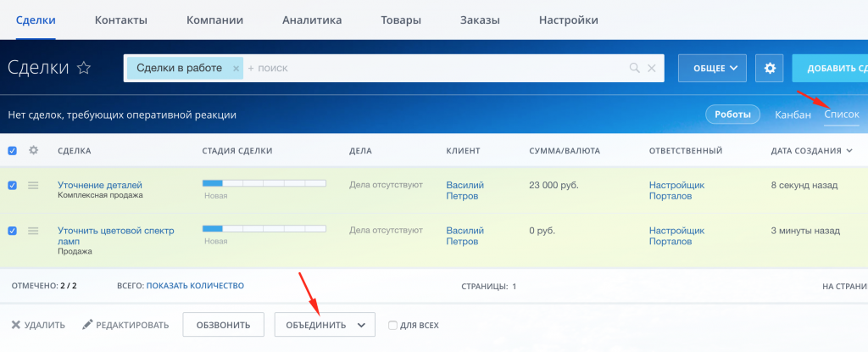Open row menu for 'Уточнить цветовой спектр ламп'

tap(33, 231)
